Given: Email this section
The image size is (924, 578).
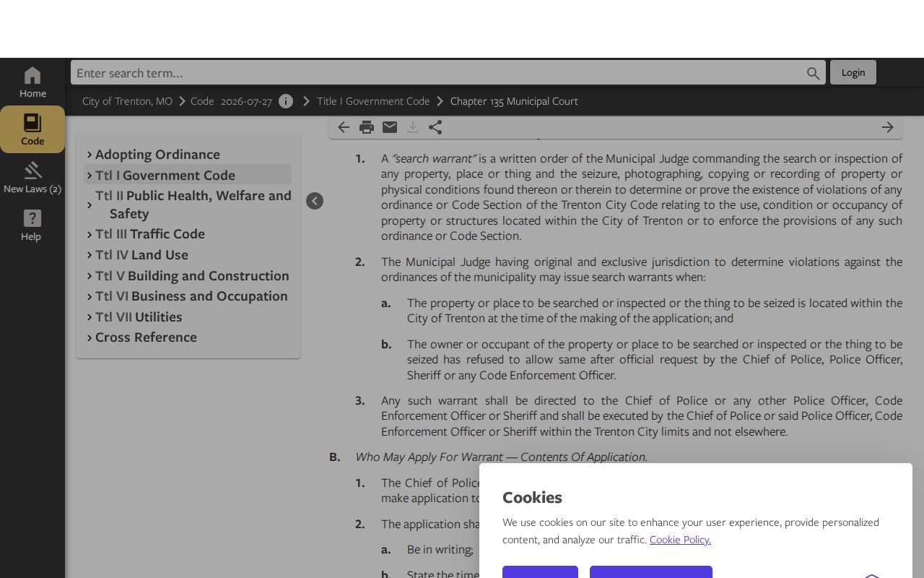Looking at the screenshot, I should [x=390, y=127].
